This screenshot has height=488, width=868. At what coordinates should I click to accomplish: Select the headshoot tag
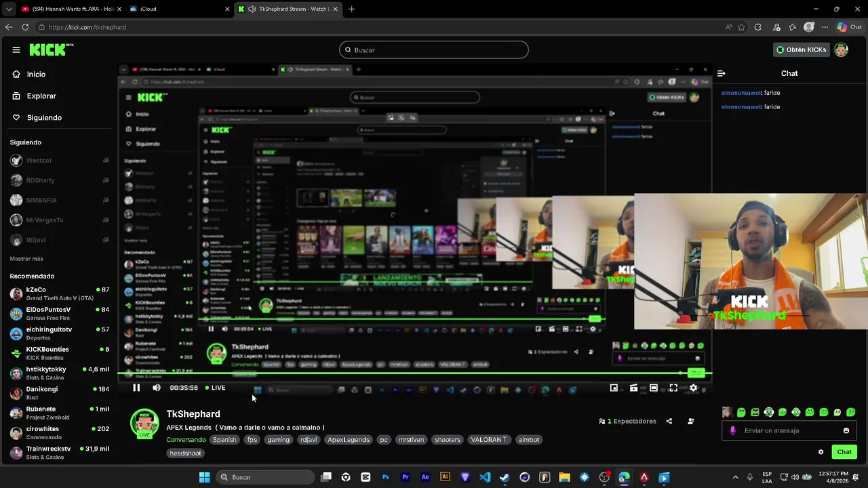tap(185, 453)
